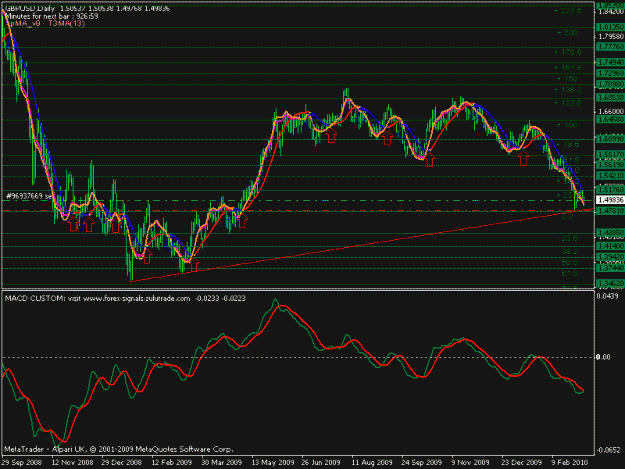This screenshot has width=625, height=469.
Task: Select the red arrow near 24 Sep 2009
Action: [430, 160]
